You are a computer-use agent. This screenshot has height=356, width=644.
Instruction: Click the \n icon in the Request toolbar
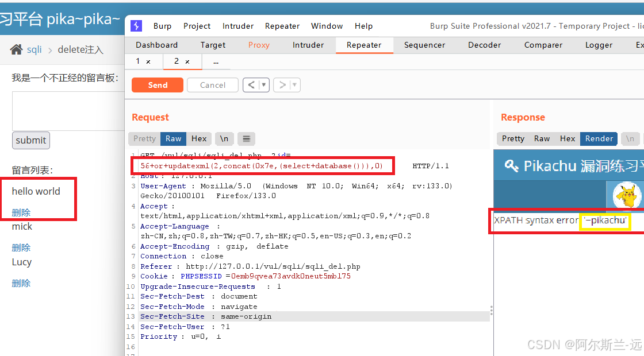tap(224, 138)
